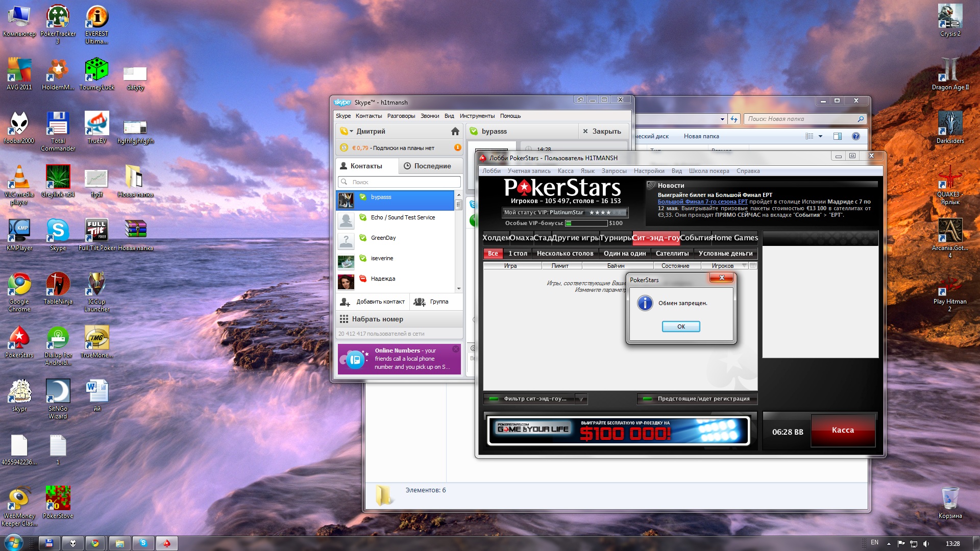Click the table columns configuration icon
This screenshot has width=980, height=551.
click(753, 266)
